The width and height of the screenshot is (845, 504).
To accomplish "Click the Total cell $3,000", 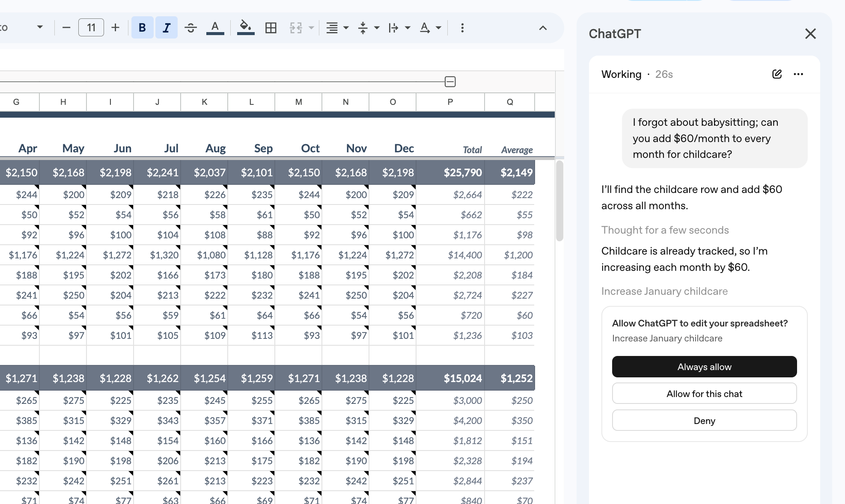I will [x=450, y=400].
